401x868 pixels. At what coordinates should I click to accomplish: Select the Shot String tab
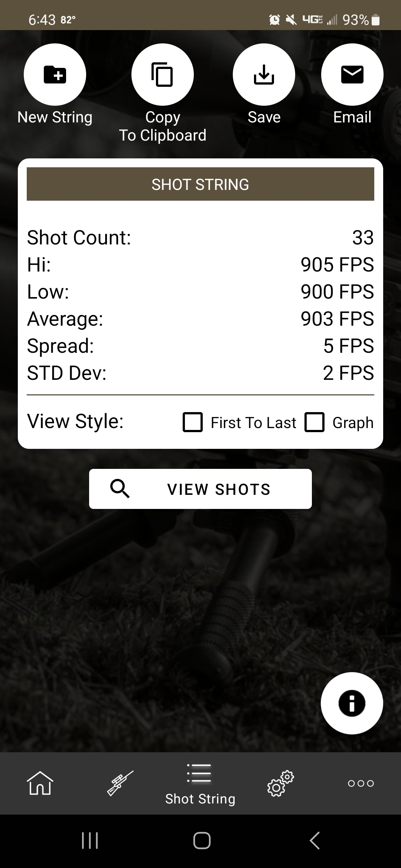tap(200, 783)
